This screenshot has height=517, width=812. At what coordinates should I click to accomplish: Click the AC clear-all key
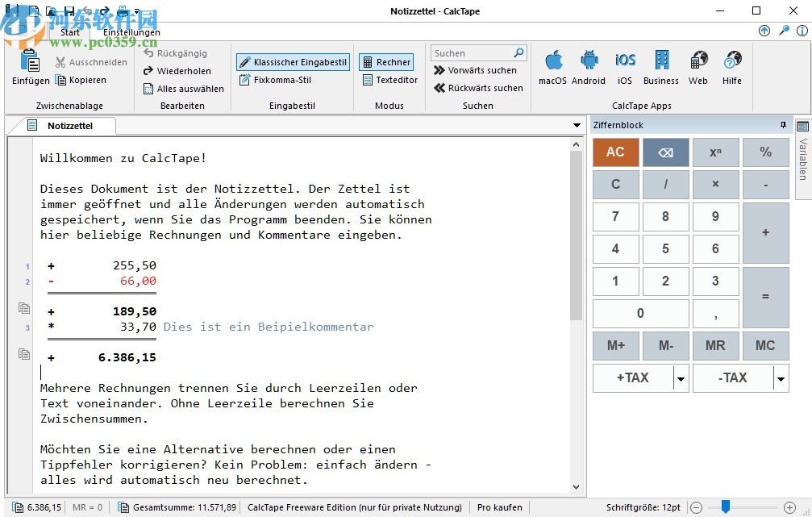coord(615,152)
